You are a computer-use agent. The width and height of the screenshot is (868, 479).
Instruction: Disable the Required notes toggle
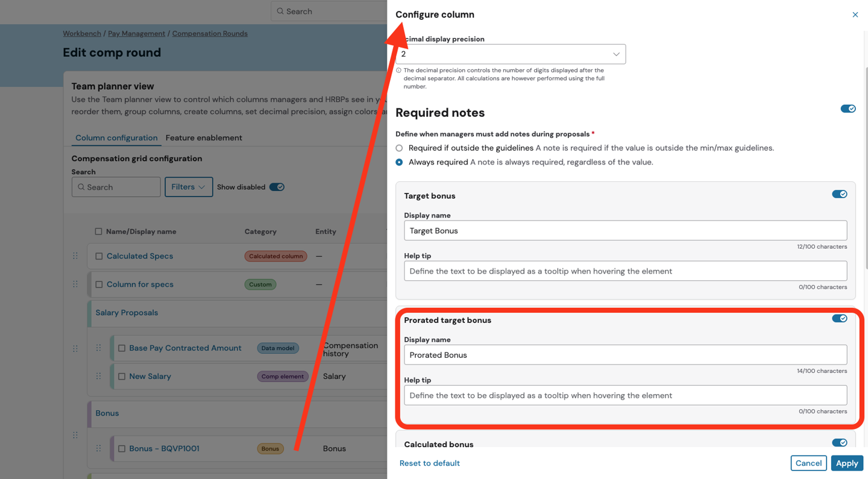[x=848, y=109]
